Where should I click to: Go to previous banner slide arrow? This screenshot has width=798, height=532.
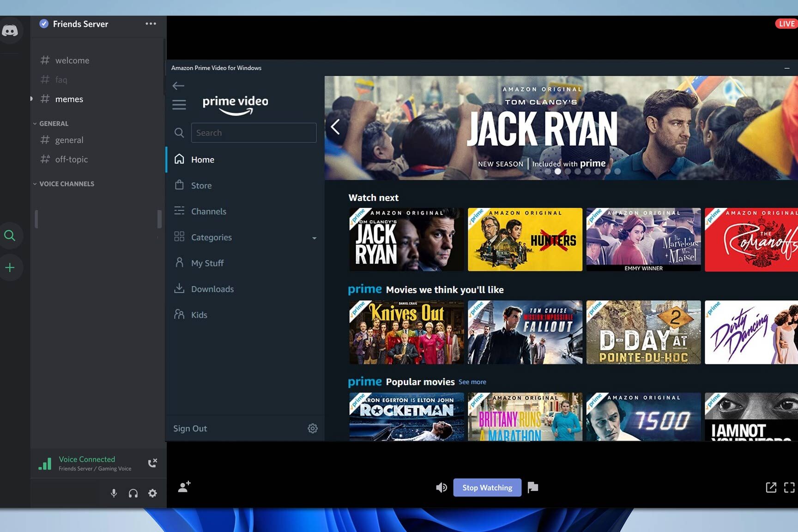coord(335,127)
